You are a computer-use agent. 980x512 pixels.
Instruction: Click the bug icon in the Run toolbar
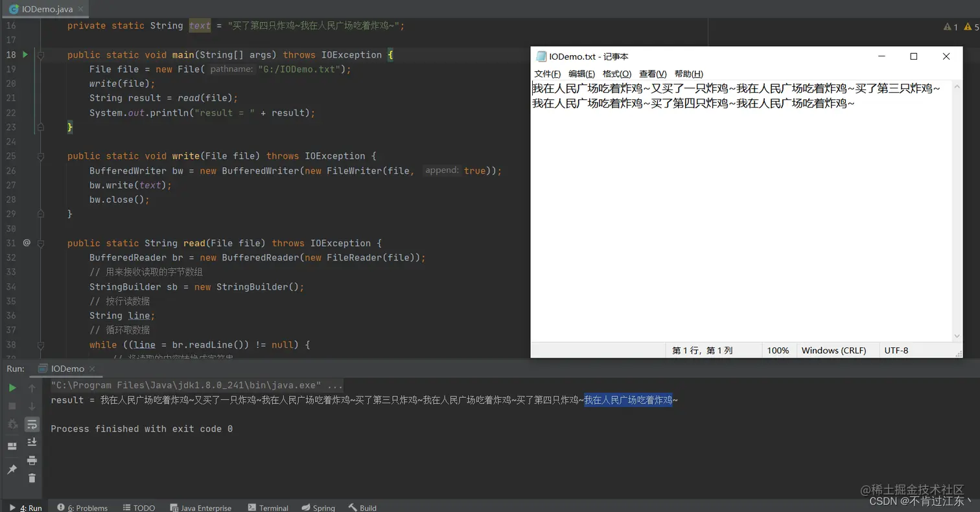click(x=12, y=424)
